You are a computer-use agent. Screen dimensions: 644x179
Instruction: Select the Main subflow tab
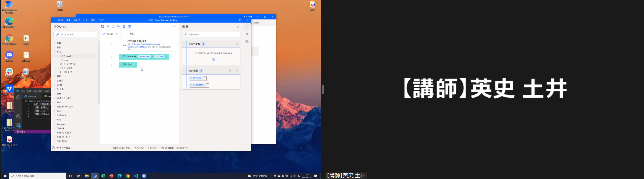[132, 34]
